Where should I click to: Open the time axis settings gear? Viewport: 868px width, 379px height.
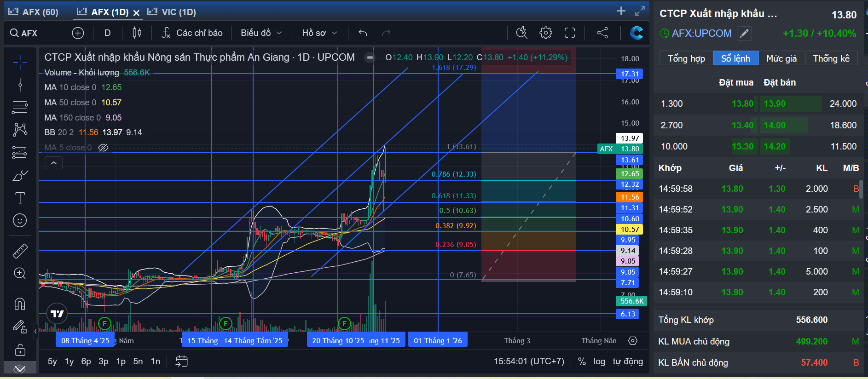[x=633, y=340]
